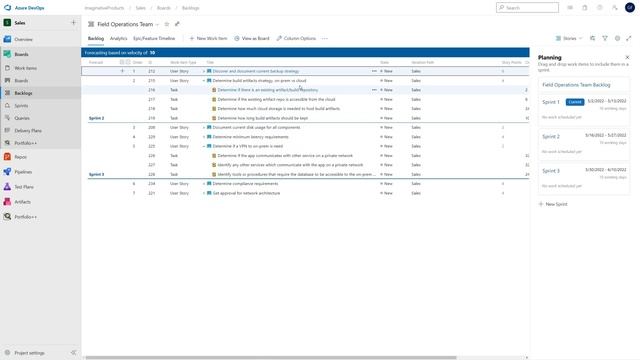This screenshot has height=360, width=640.
Task: Click Sales in the breadcrumb
Action: (x=140, y=8)
